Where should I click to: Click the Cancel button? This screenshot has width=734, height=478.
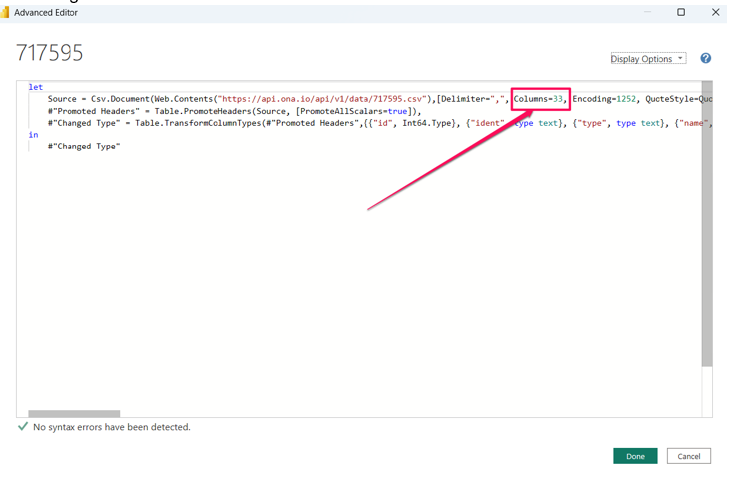tap(689, 456)
